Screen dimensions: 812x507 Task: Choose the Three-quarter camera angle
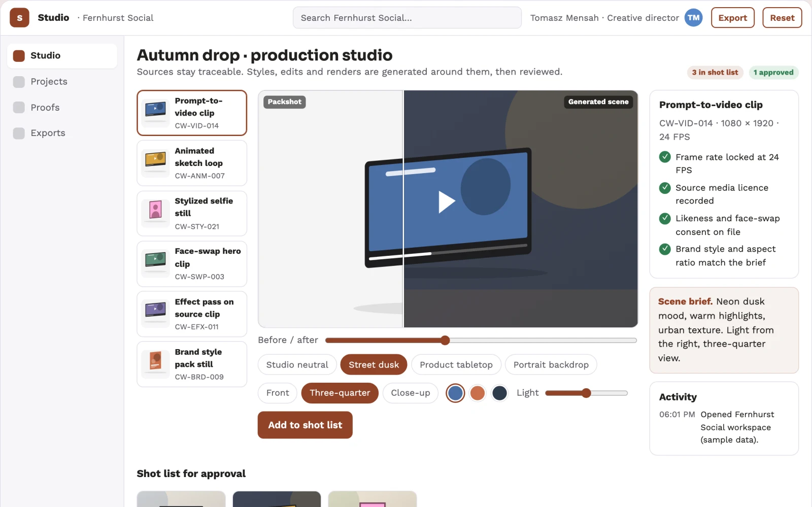coord(340,393)
